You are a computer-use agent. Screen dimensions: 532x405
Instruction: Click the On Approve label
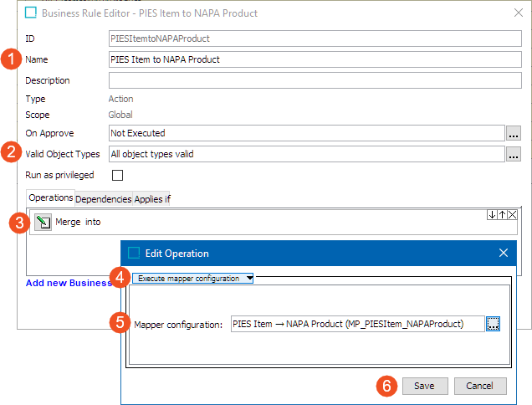click(x=49, y=133)
